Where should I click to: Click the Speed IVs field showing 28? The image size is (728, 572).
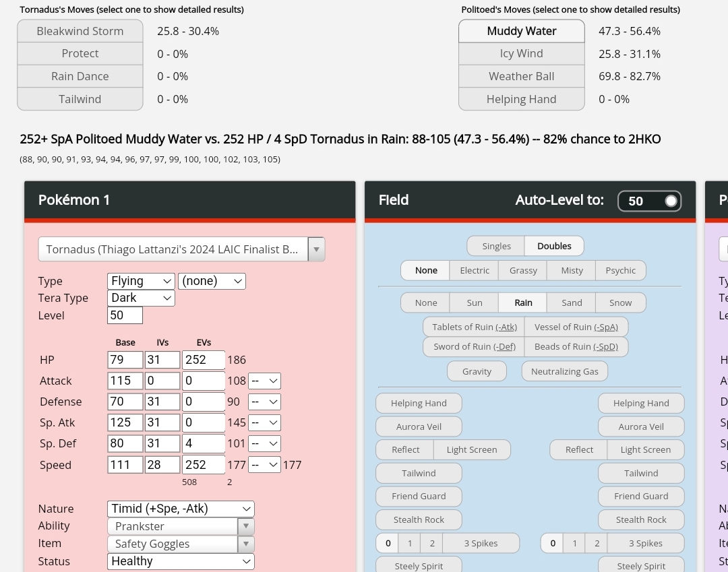point(162,465)
